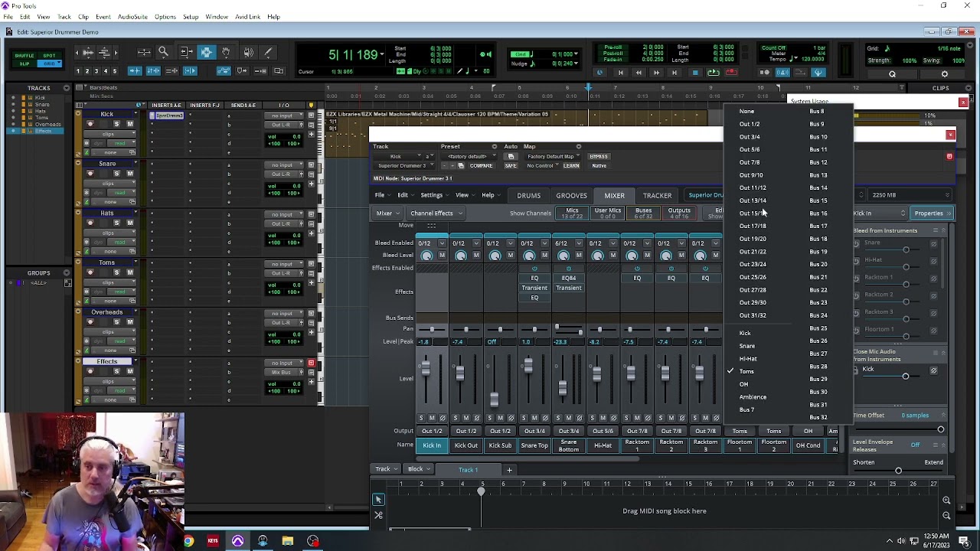Toggle the Outputs show channels button
The width and height of the screenshot is (980, 551).
coord(679,214)
